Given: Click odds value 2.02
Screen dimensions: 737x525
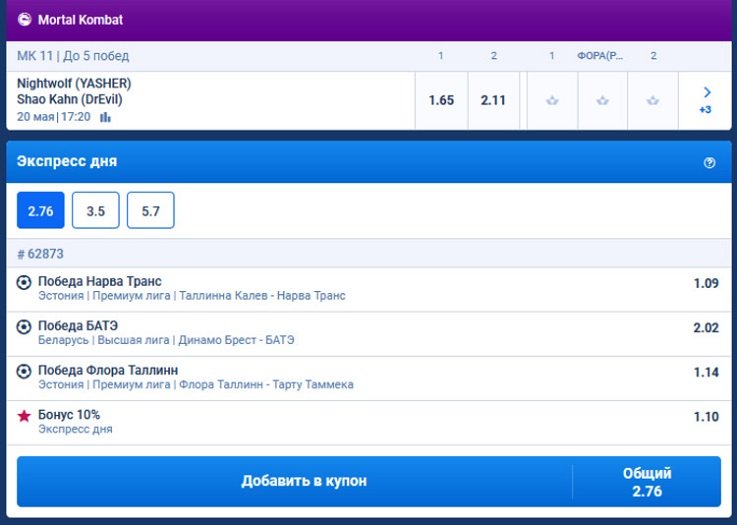Looking at the screenshot, I should (706, 328).
